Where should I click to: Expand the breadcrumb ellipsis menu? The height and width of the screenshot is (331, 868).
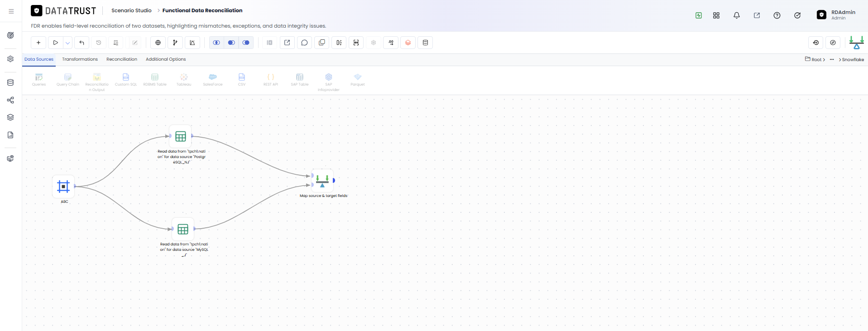pos(832,59)
